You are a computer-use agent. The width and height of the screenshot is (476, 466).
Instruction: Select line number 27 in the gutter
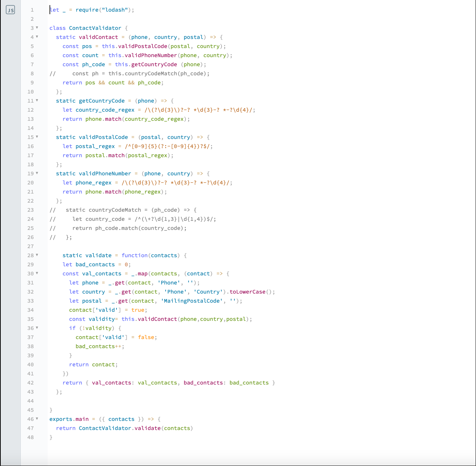[31, 246]
